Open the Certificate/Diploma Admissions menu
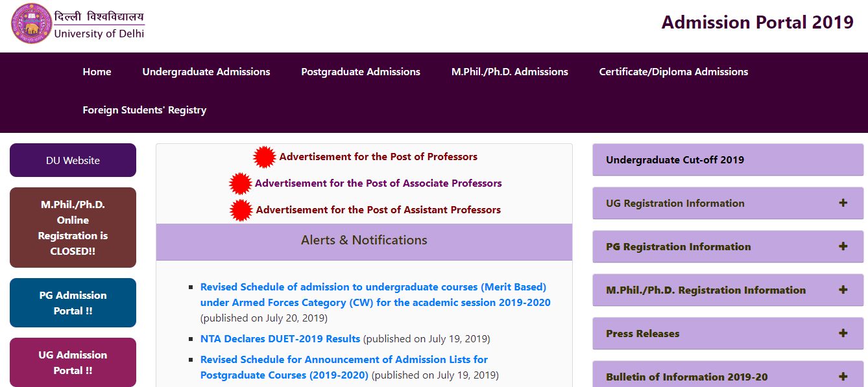The height and width of the screenshot is (387, 868). 673,71
